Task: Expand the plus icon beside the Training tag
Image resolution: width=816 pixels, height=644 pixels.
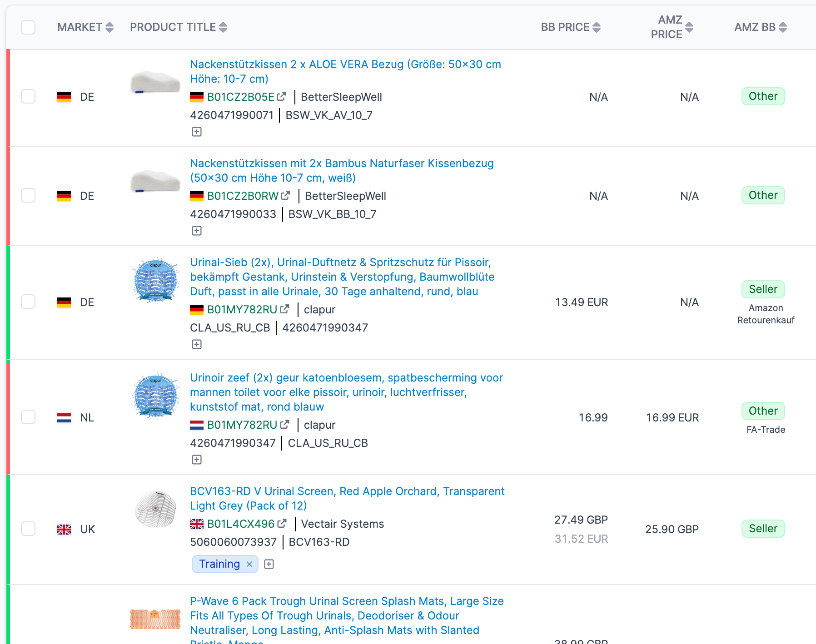Action: [269, 564]
